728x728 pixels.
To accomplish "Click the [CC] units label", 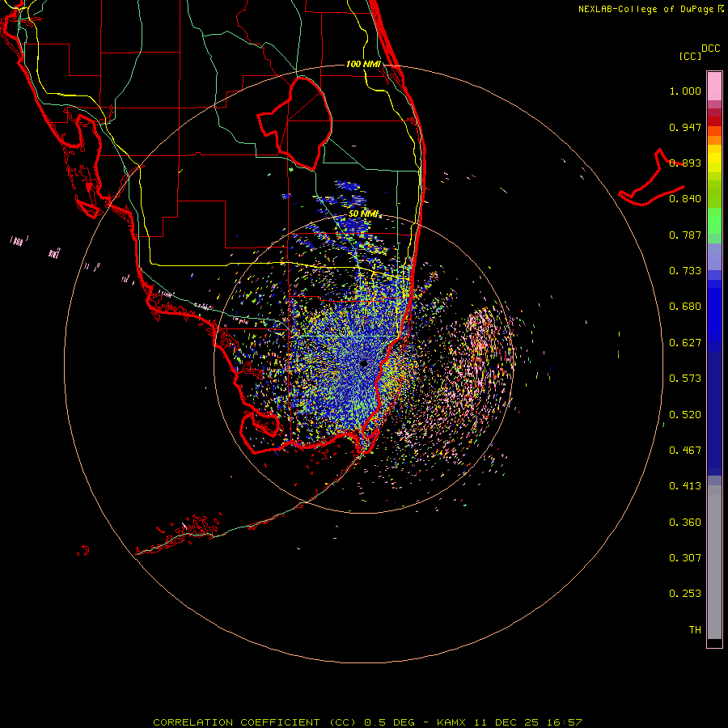I will pyautogui.click(x=691, y=56).
